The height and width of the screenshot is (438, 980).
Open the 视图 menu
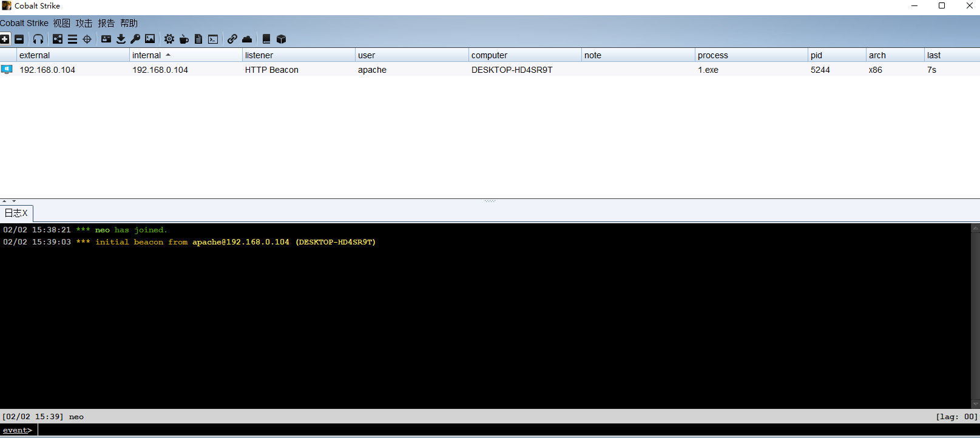click(x=61, y=23)
